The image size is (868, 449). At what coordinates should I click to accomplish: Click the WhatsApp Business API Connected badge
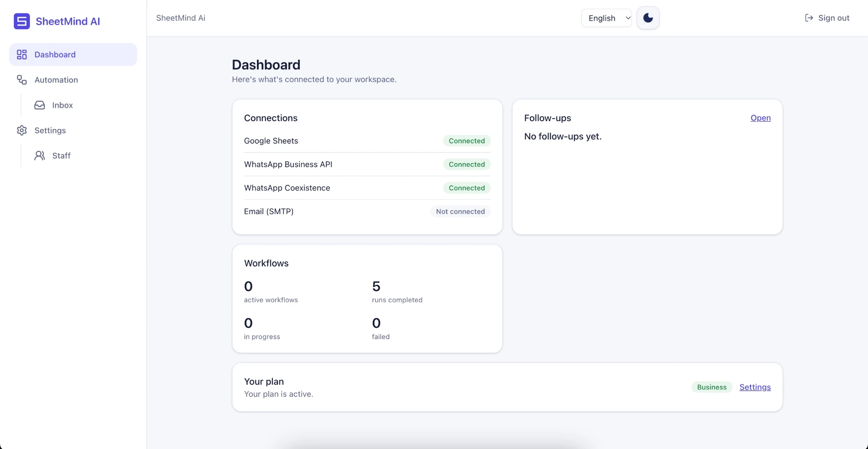[467, 164]
